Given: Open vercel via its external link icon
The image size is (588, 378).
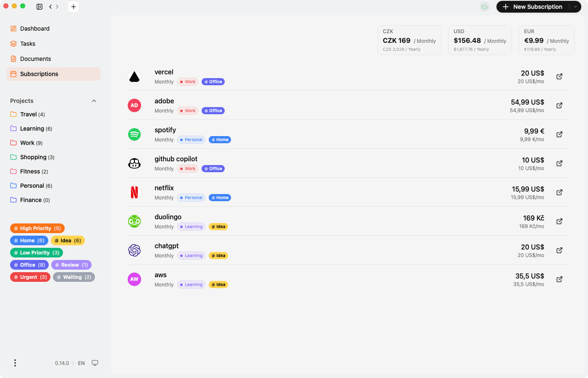Looking at the screenshot, I should tap(559, 76).
